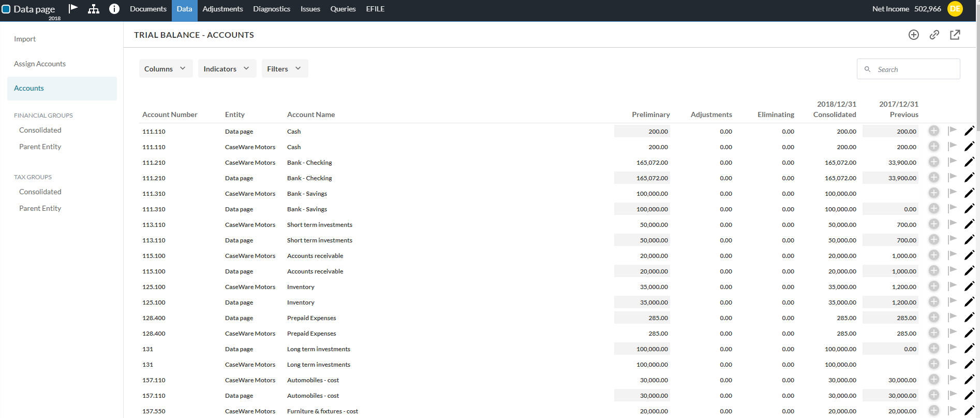Expand the Filters dropdown
This screenshot has width=980, height=418.
285,68
